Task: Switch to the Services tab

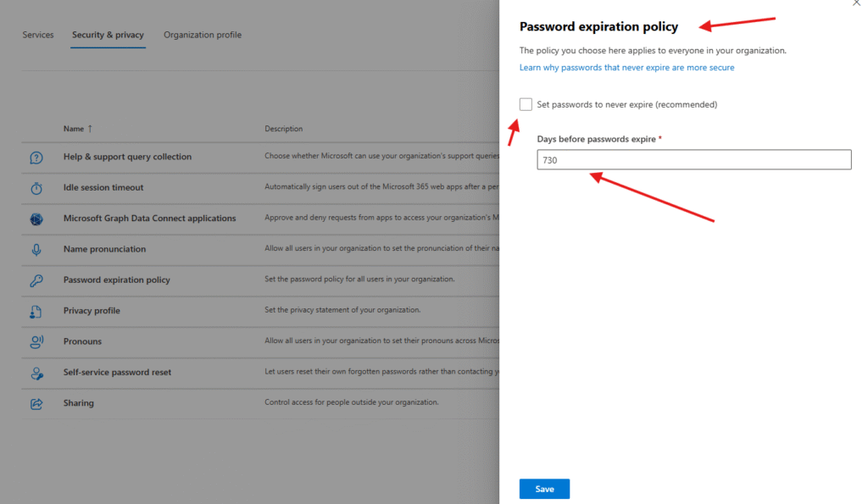Action: point(38,35)
